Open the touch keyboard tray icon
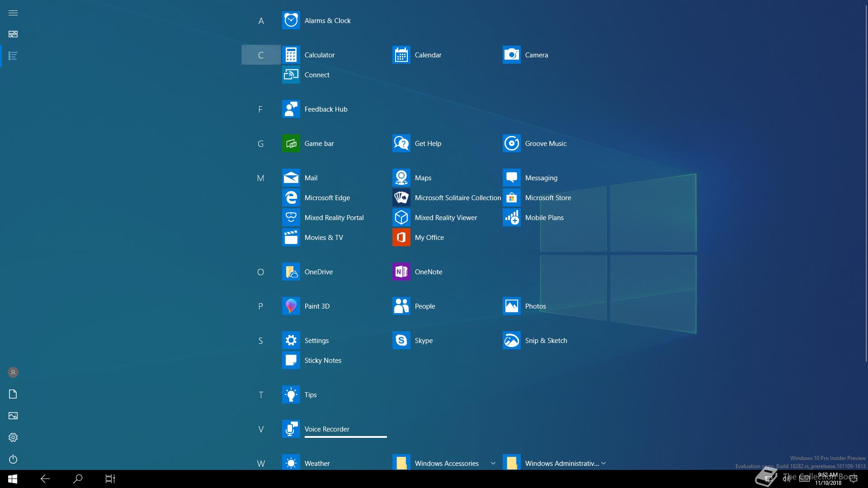 (804, 479)
